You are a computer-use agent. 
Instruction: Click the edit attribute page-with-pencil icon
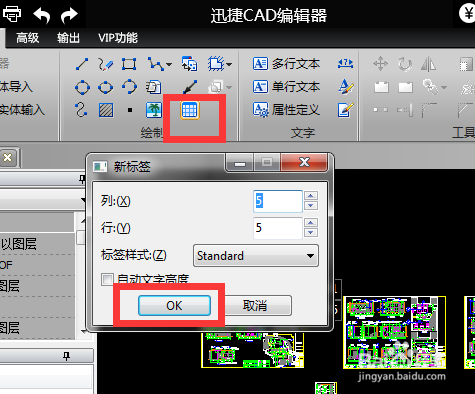click(345, 110)
